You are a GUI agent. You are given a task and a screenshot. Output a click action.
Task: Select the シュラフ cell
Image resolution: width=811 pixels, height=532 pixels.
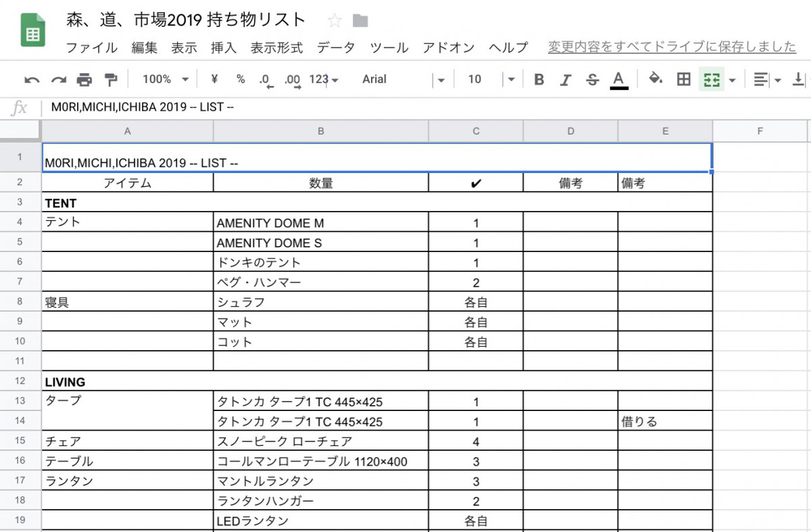(x=321, y=301)
